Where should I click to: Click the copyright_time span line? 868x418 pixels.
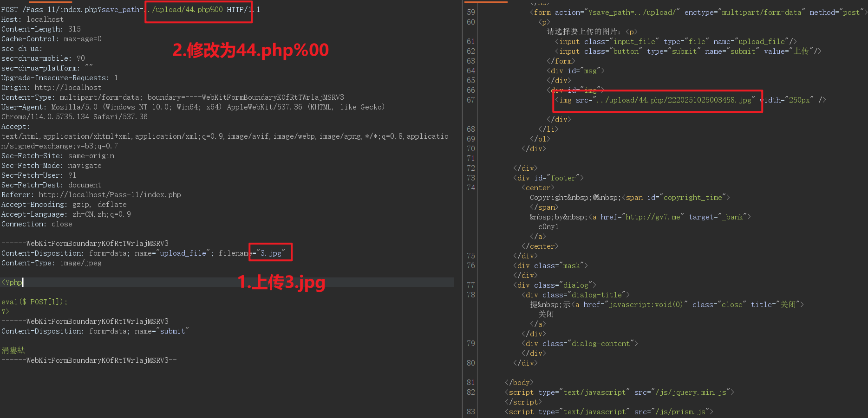coord(630,197)
